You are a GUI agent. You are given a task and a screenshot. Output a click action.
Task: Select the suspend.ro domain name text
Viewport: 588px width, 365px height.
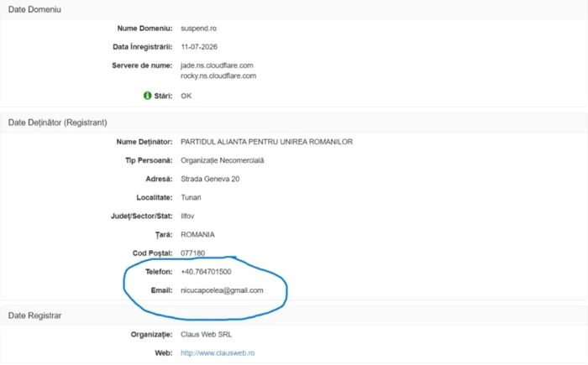coord(198,29)
